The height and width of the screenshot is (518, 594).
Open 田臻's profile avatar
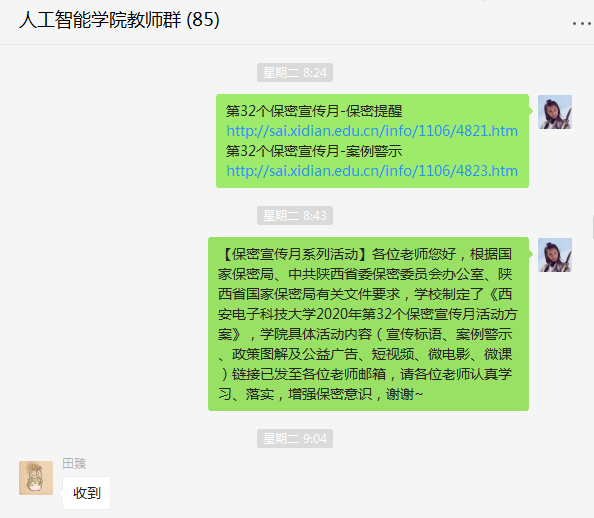[36, 478]
